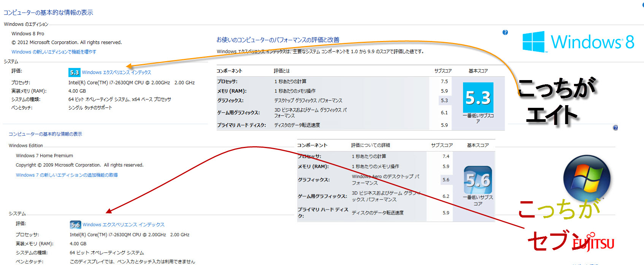The height and width of the screenshot is (265, 644).
Task: Click 評価についての詳細 column header
Action: [371, 145]
